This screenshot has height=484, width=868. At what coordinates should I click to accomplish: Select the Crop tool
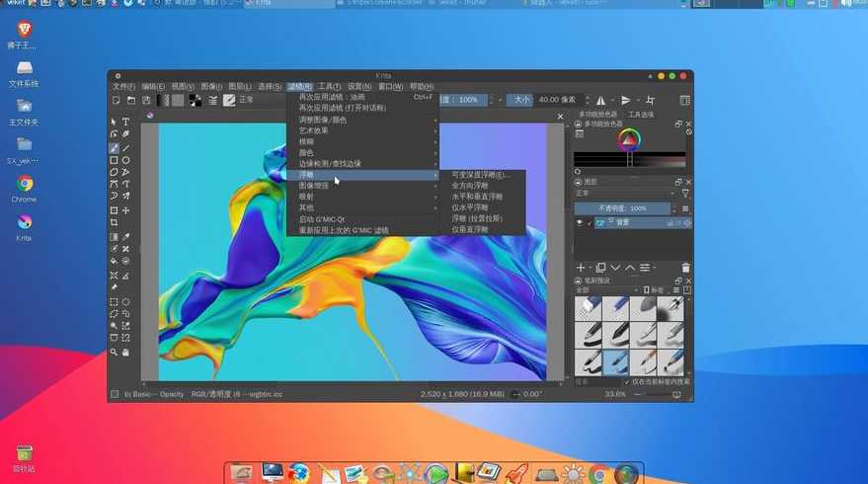114,222
